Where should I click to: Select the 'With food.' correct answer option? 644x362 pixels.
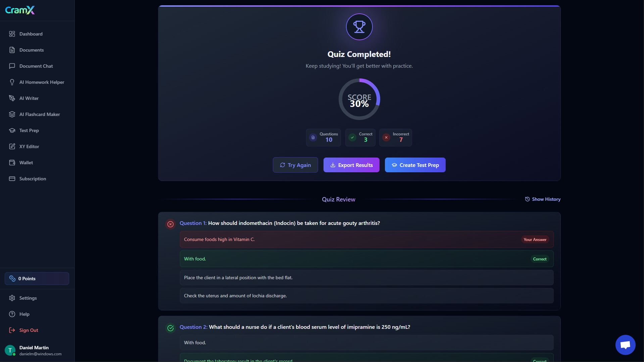pos(366,259)
